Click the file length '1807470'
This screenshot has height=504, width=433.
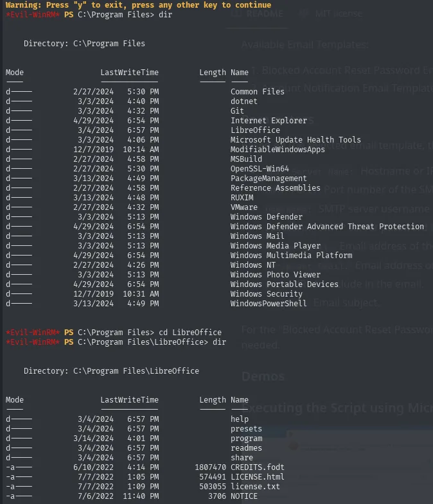[x=210, y=467]
